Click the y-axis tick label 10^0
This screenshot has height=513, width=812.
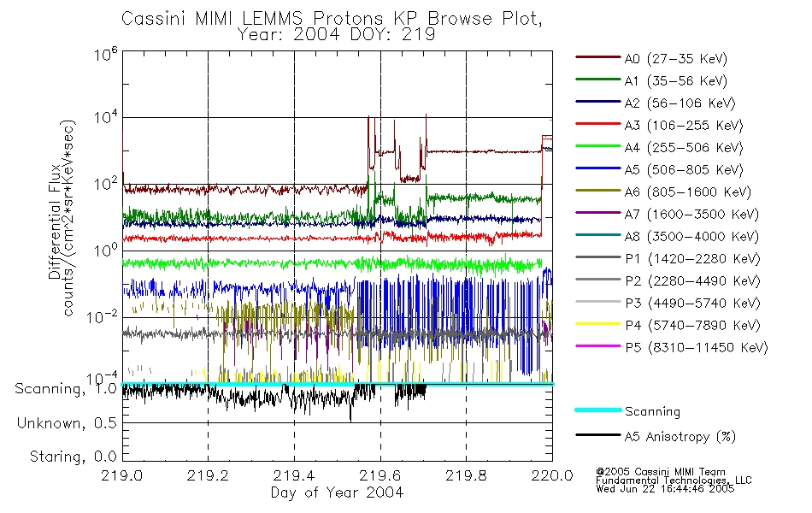pos(106,250)
